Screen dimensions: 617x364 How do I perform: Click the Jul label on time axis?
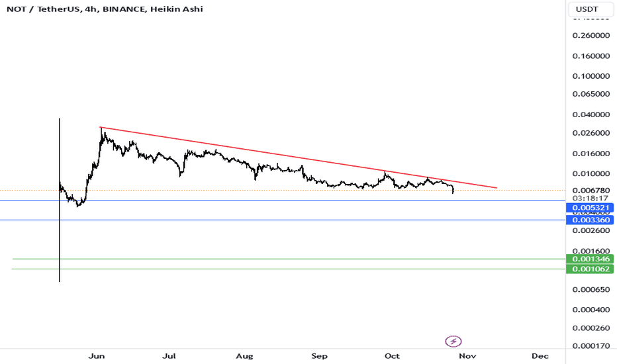click(169, 356)
